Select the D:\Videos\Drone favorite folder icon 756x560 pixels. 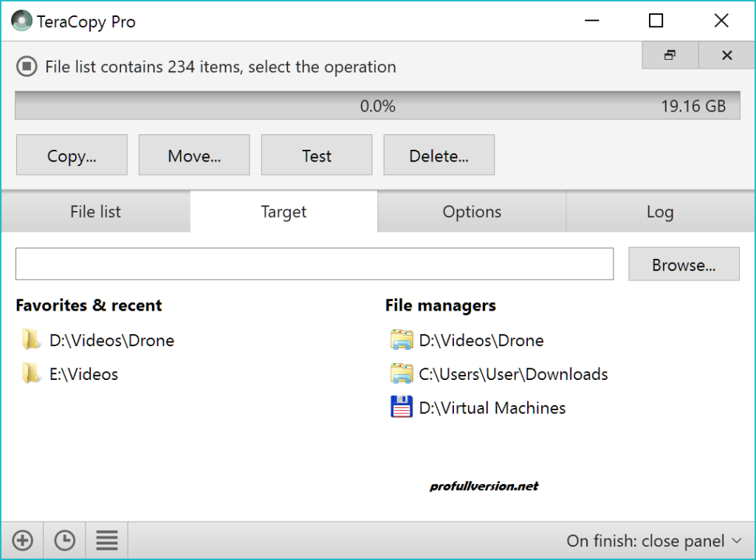[31, 340]
